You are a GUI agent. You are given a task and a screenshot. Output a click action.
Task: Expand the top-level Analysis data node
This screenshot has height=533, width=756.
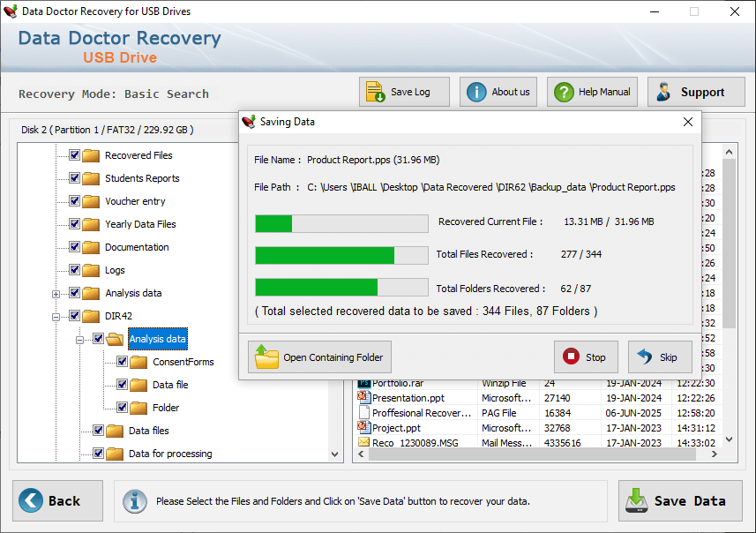pos(56,294)
